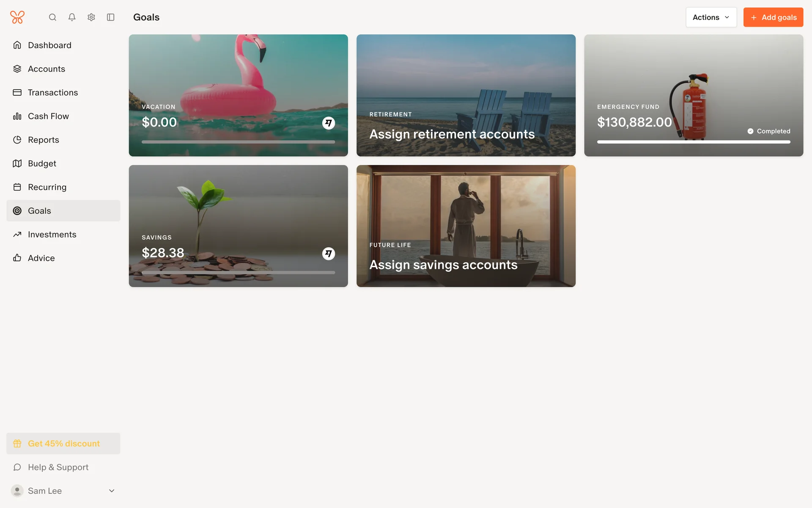Click the butterfly logo icon
Viewport: 812px width, 508px height.
(x=17, y=17)
